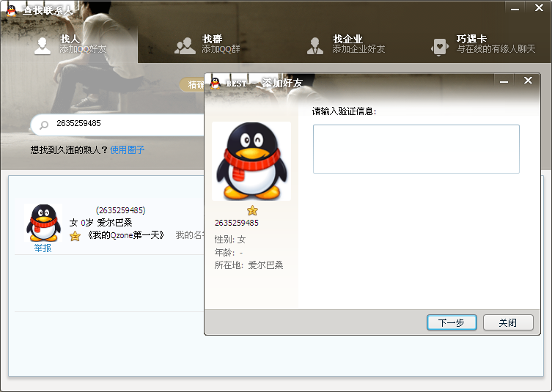Image resolution: width=552 pixels, height=392 pixels.
Task: Click the 找人 person icon
Action: pos(43,45)
